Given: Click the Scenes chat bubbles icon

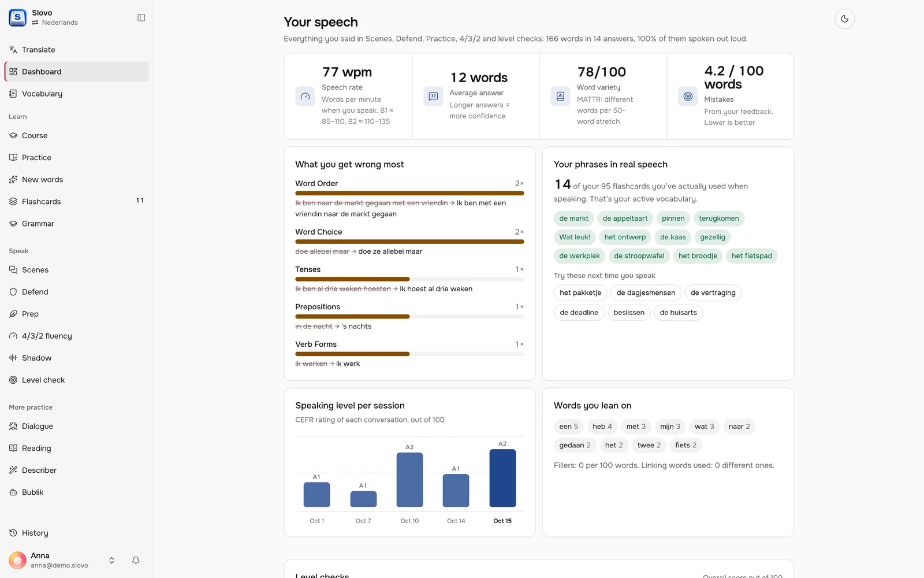Looking at the screenshot, I should point(13,270).
